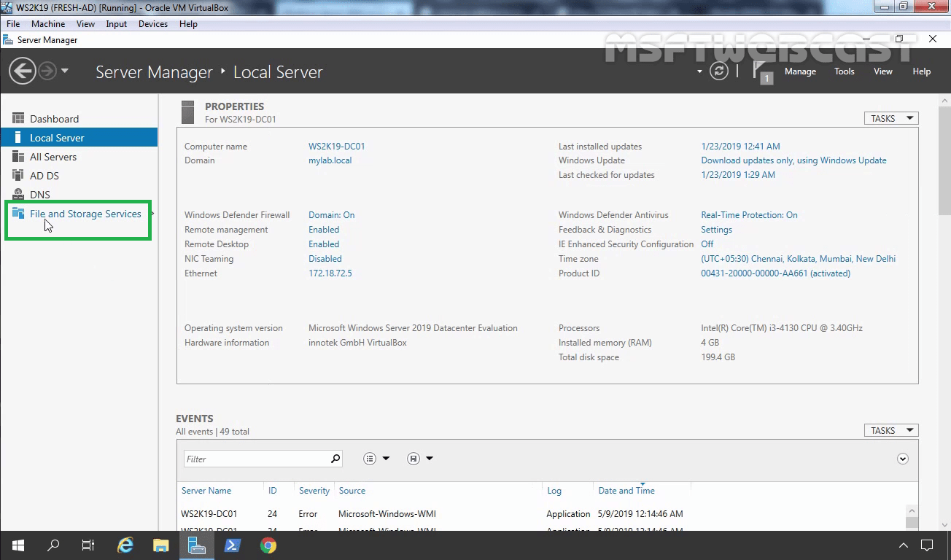Launch PowerShell from the taskbar
Viewport: 951px width, 560px height.
coord(232,545)
